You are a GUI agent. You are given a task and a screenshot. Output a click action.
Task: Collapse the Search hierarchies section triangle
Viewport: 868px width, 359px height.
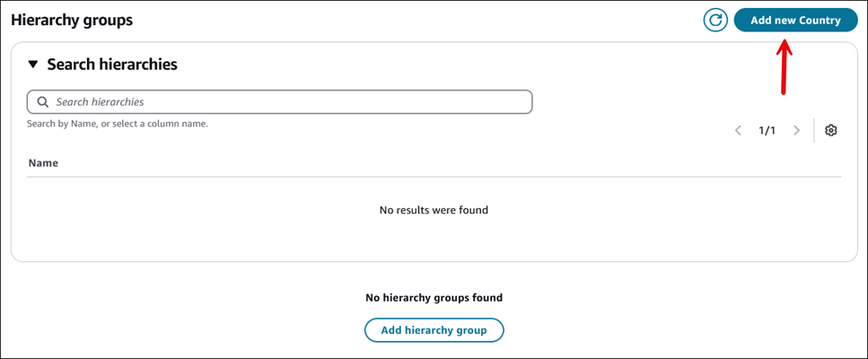click(33, 65)
